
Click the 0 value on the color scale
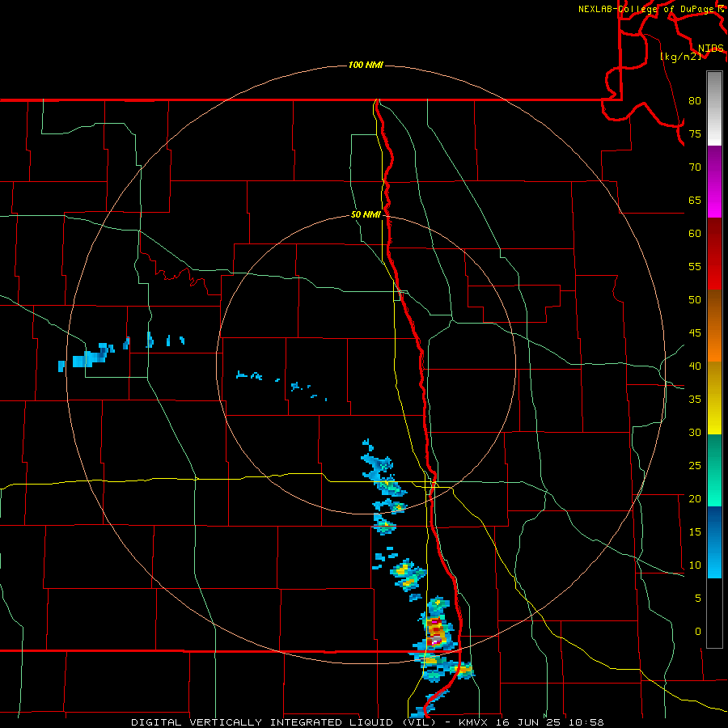click(x=698, y=632)
